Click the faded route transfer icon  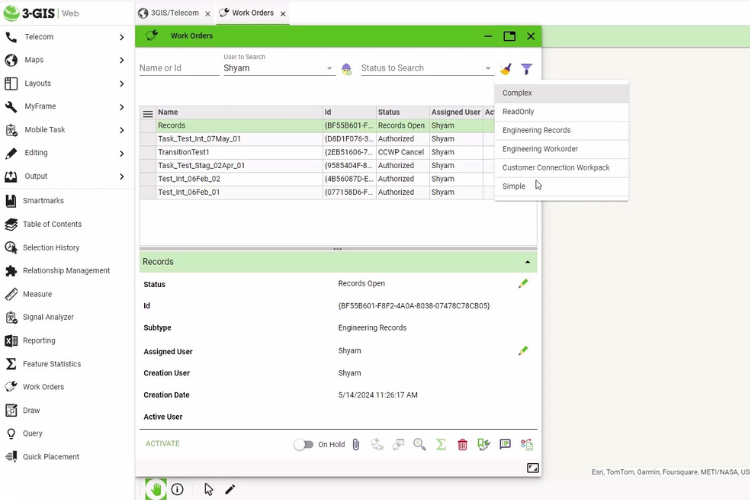[x=377, y=444]
